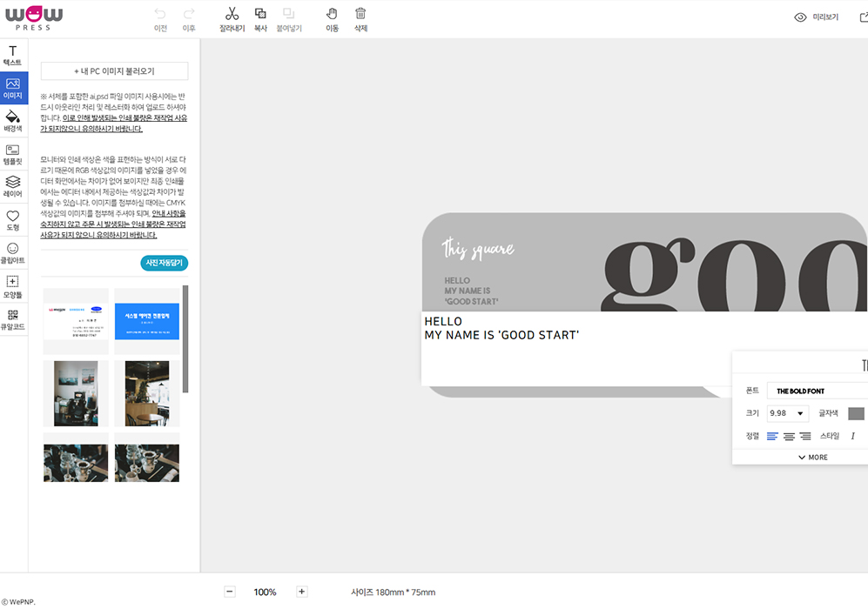Open the Template panel

coord(13,154)
